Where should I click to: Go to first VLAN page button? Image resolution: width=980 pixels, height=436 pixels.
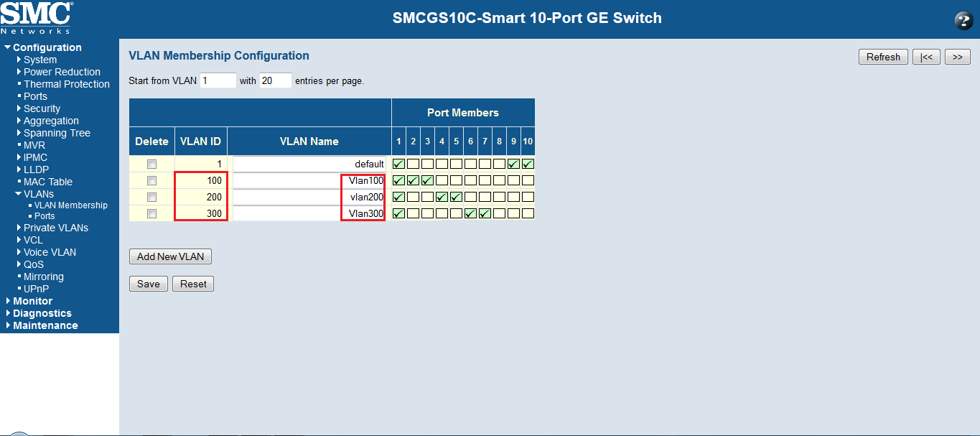pos(926,57)
